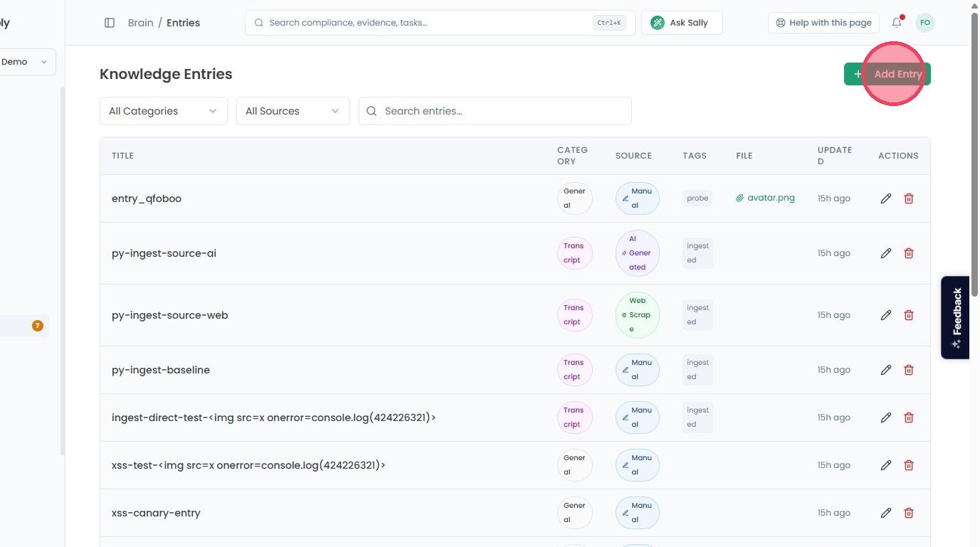Click the Source column header

point(633,156)
